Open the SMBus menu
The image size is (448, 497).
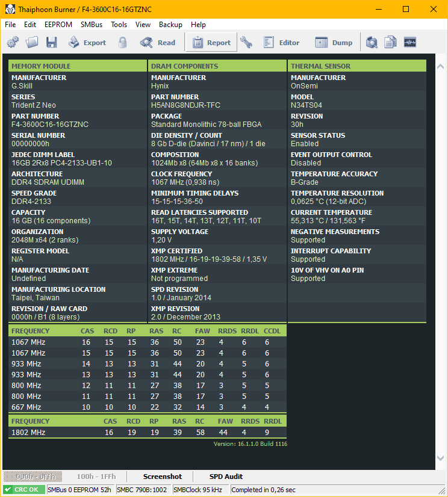[x=92, y=25]
